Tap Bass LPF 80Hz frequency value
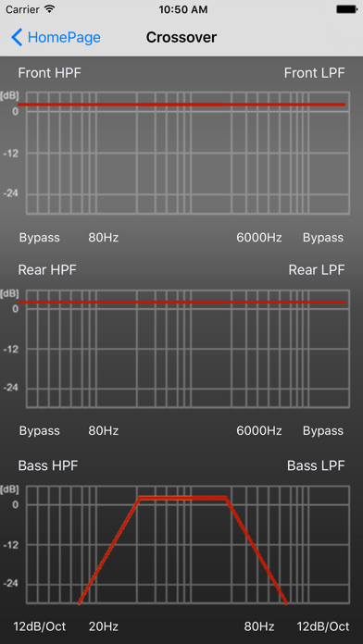Screen dimensions: 363x644 point(259,626)
